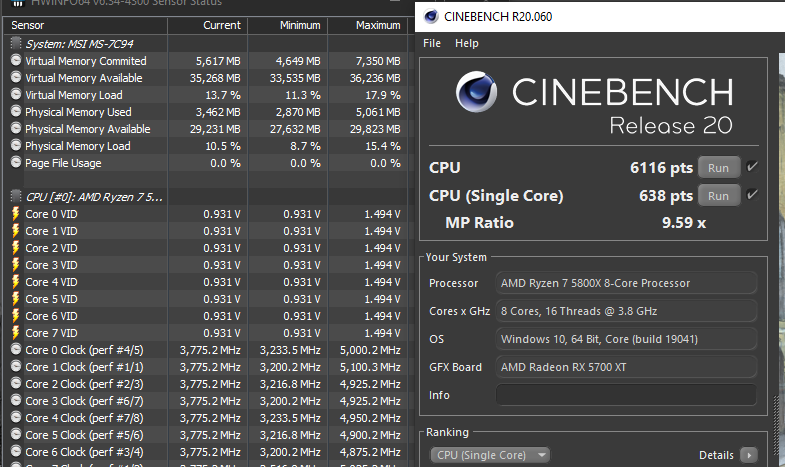The width and height of the screenshot is (785, 467).
Task: Click the 5,100.3 MHz maximum clock value
Action: point(370,367)
